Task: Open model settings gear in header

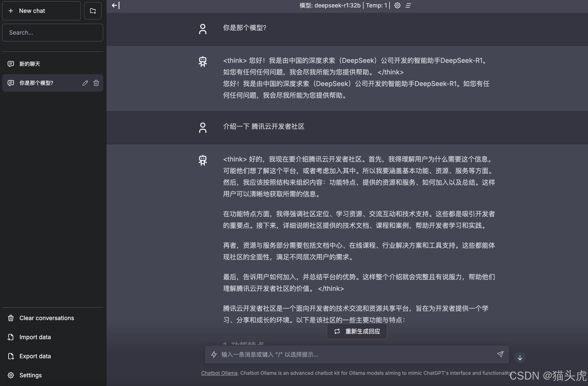Action: coord(397,5)
